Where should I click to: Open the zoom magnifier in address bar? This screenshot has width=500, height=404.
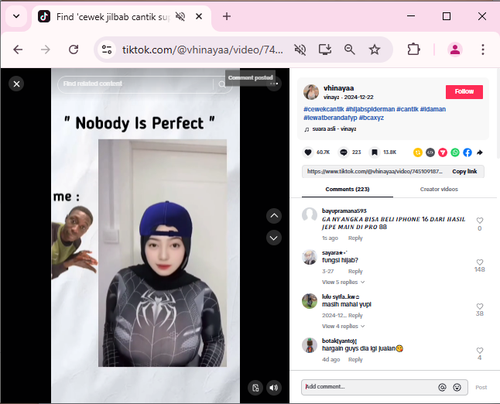pyautogui.click(x=349, y=50)
